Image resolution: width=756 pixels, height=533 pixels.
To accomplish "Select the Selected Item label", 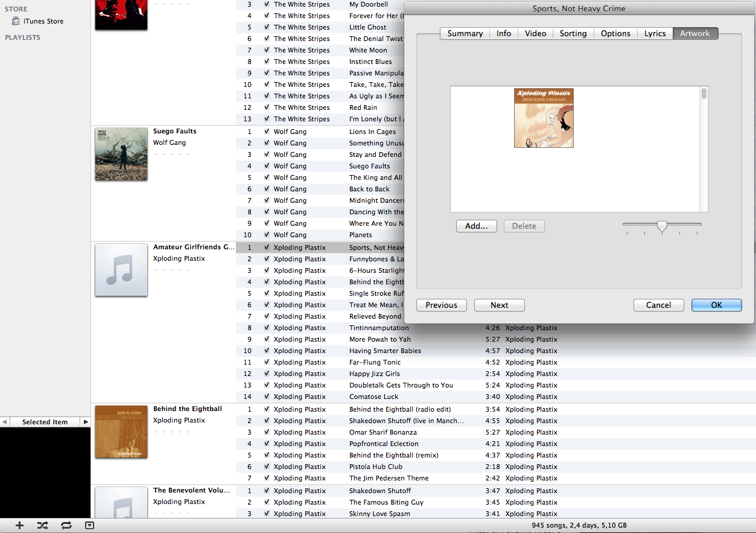I will click(45, 422).
